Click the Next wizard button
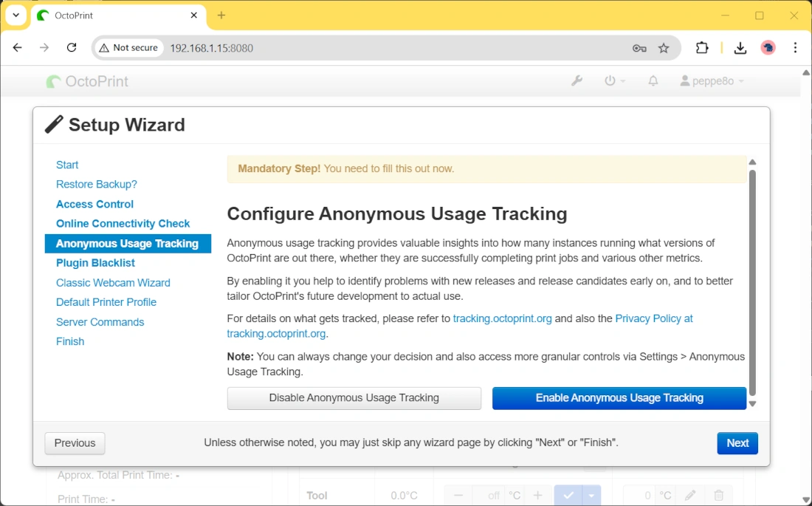 pyautogui.click(x=737, y=443)
